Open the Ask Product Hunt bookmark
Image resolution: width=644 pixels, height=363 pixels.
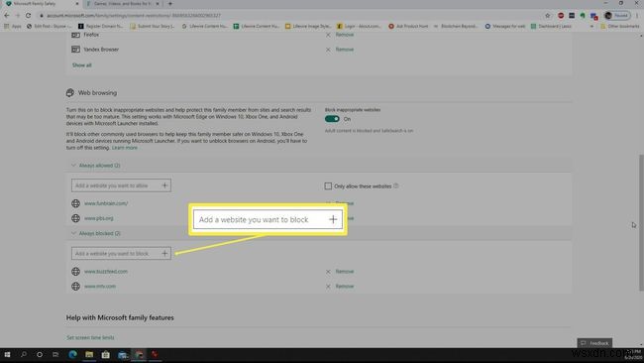pos(408,26)
